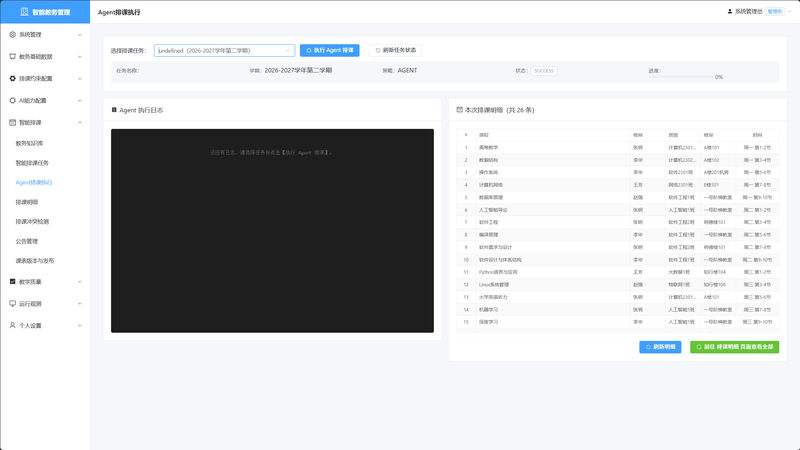Open 排课冲突检测 in the sidebar
Image resolution: width=800 pixels, height=450 pixels.
coord(32,221)
